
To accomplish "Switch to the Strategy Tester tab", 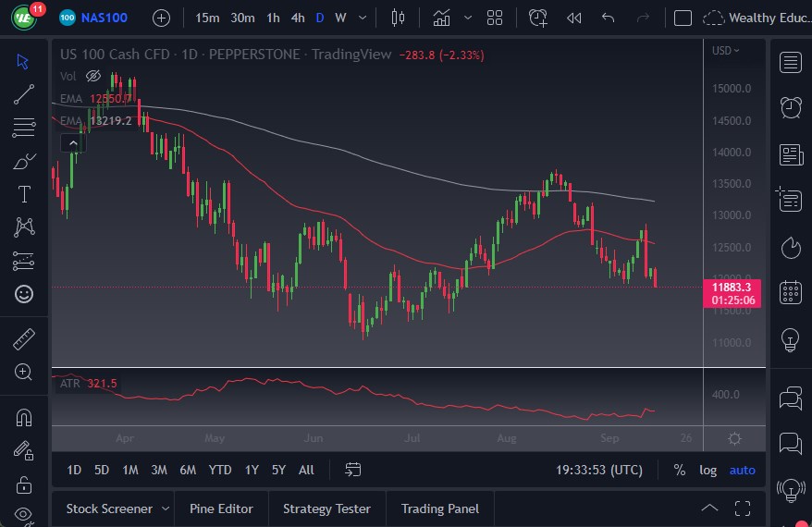I will point(326,509).
